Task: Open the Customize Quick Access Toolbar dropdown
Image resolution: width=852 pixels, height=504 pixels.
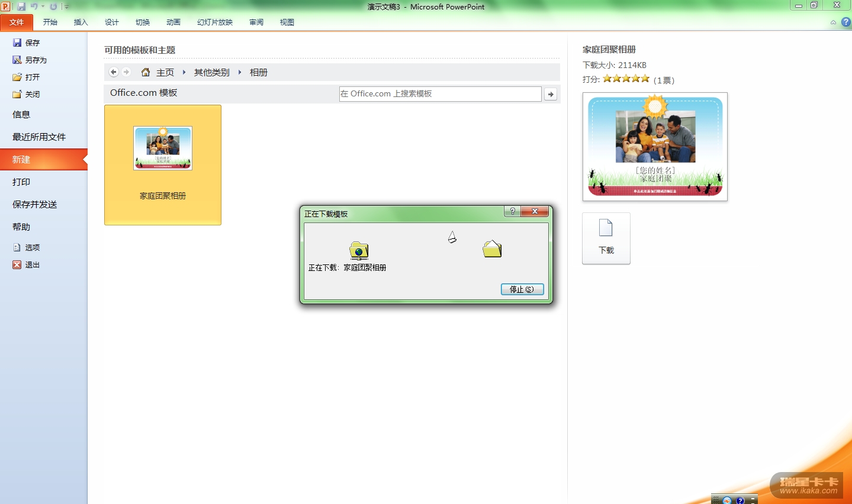Action: click(66, 7)
